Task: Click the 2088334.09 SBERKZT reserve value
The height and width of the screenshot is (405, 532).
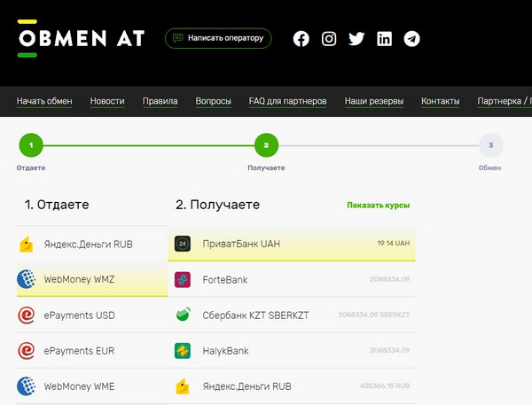Action: (374, 315)
